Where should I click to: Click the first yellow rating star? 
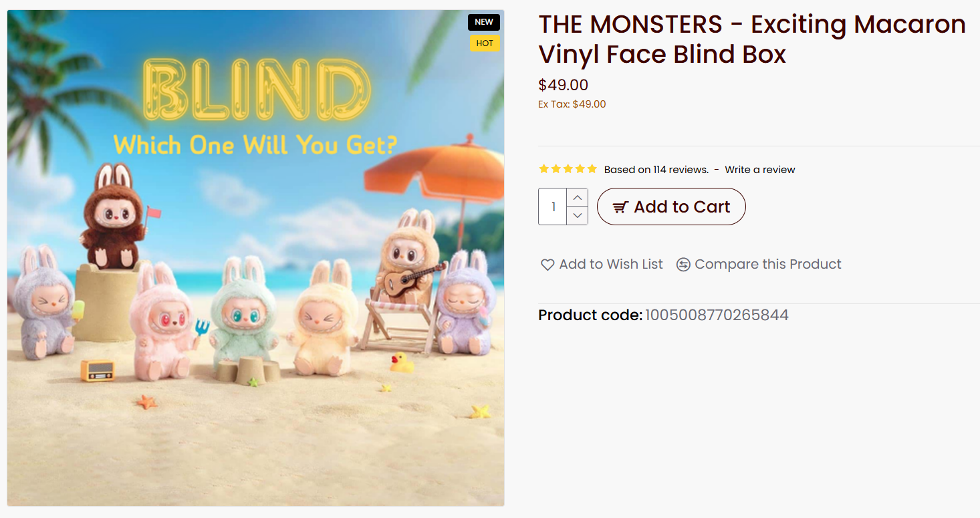pyautogui.click(x=544, y=169)
